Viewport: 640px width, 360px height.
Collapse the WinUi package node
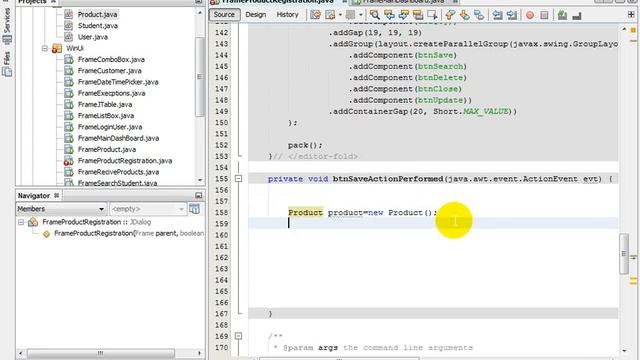click(44, 48)
